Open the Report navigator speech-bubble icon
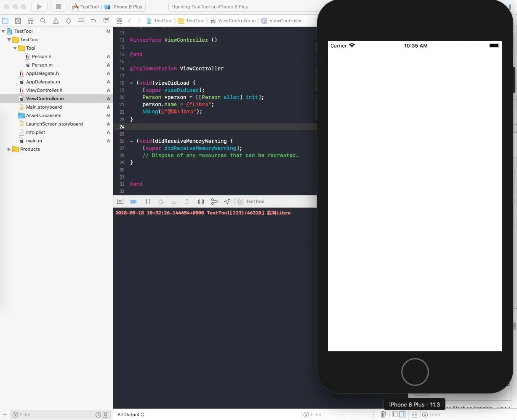The width and height of the screenshot is (517, 420). pyautogui.click(x=106, y=21)
